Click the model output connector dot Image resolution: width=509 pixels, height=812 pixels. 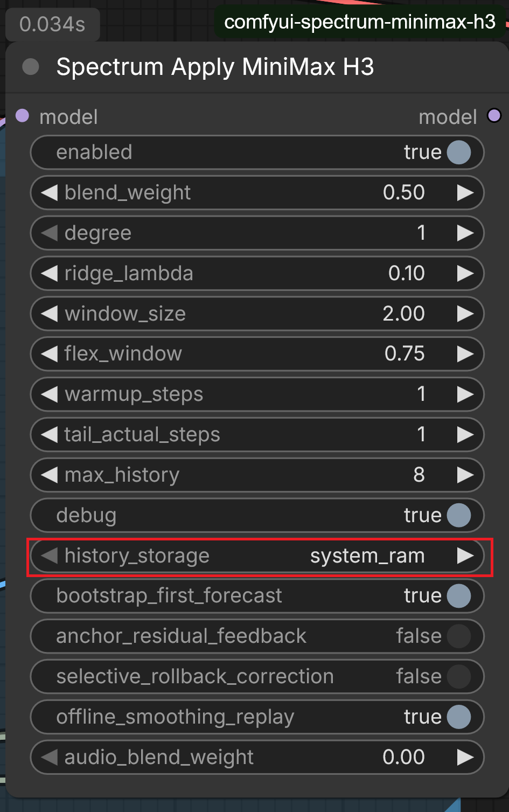click(494, 116)
